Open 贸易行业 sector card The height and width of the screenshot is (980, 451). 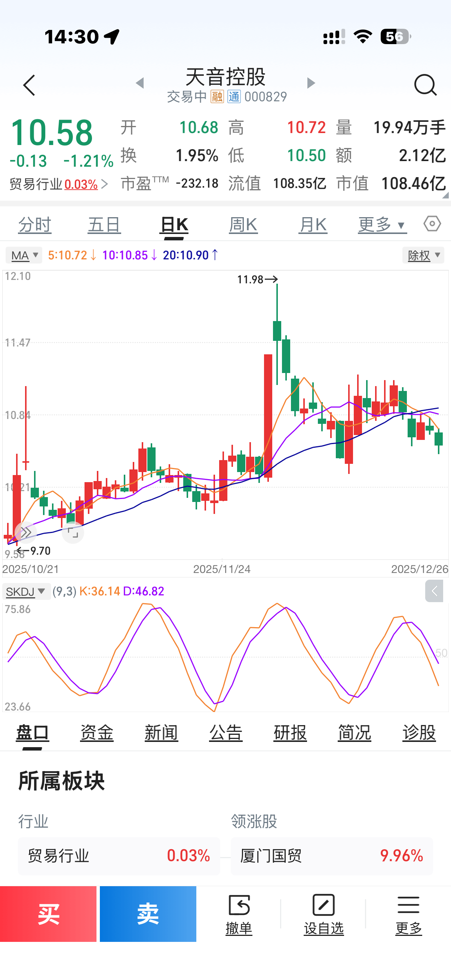tap(119, 856)
